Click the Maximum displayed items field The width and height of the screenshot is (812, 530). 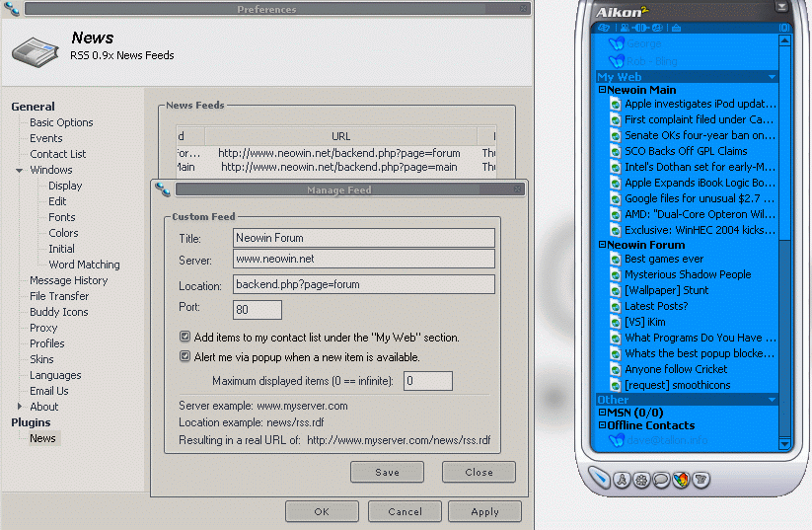[x=428, y=381]
